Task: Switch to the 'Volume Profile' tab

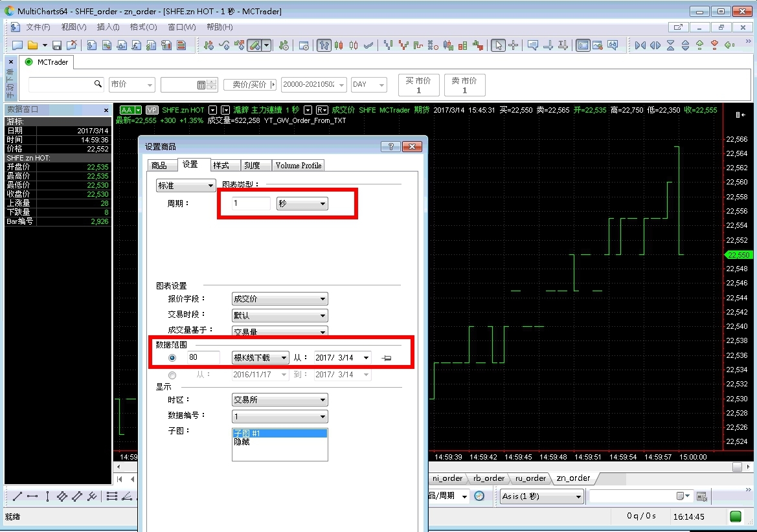Action: click(x=298, y=166)
